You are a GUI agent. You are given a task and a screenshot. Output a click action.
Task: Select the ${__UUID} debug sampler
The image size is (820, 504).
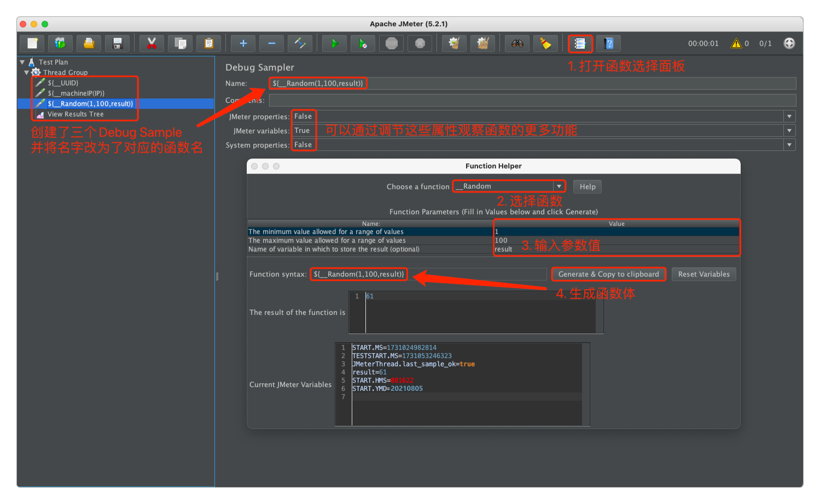coord(63,83)
